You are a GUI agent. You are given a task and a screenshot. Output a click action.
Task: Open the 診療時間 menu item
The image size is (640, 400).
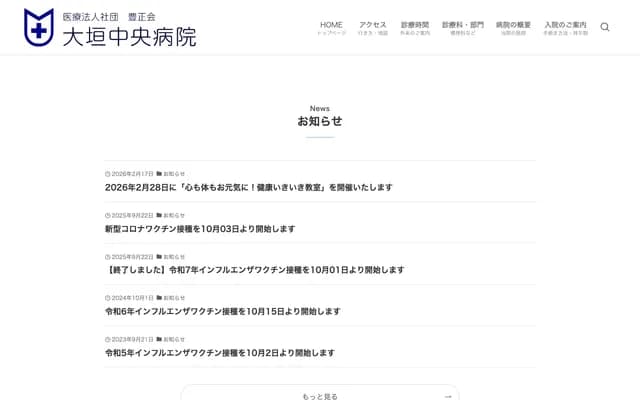point(415,27)
